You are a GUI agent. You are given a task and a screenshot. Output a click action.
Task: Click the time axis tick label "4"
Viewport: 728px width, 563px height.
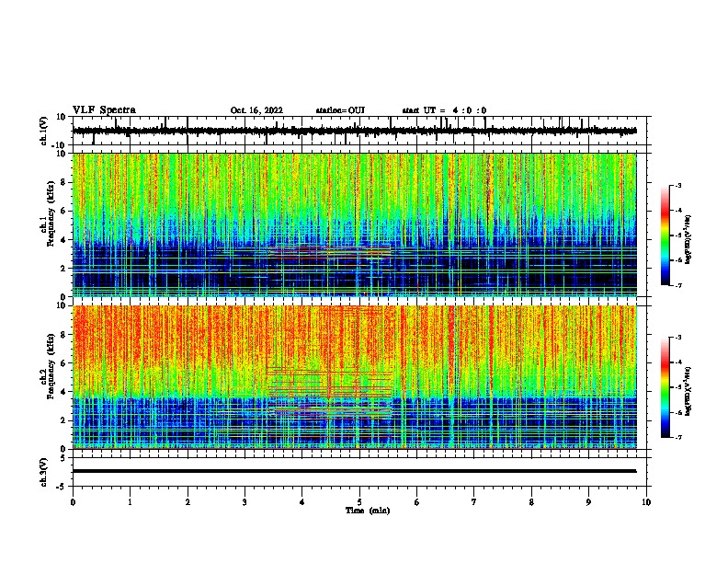click(302, 502)
